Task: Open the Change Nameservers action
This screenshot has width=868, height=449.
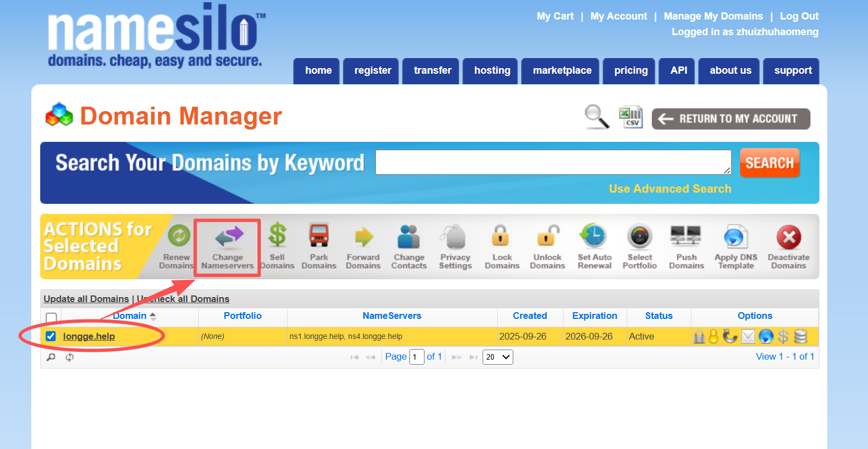Action: click(227, 246)
